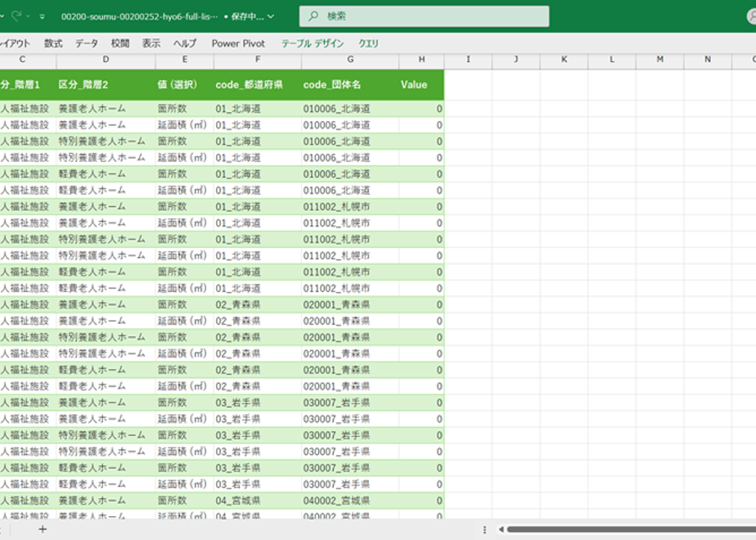756x540 pixels.
Task: Expand the redo history dropdown arrow
Action: coord(28,16)
